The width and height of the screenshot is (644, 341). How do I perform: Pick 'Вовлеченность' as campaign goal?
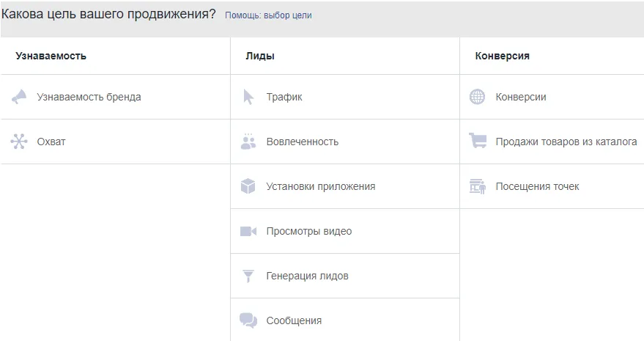click(302, 142)
